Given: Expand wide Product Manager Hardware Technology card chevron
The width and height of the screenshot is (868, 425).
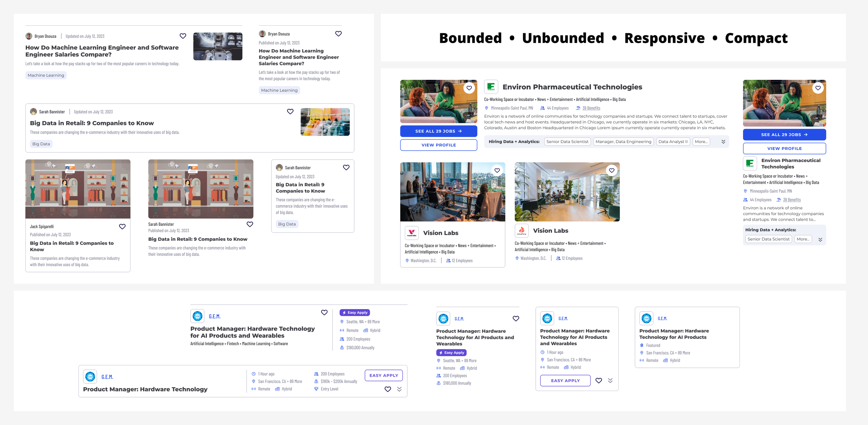Looking at the screenshot, I should click(x=399, y=389).
